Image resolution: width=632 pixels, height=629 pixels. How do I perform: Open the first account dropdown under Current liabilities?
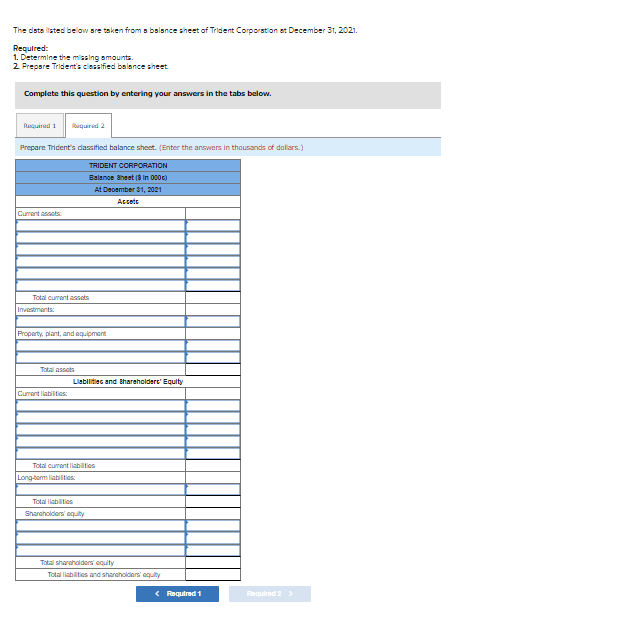[x=100, y=405]
